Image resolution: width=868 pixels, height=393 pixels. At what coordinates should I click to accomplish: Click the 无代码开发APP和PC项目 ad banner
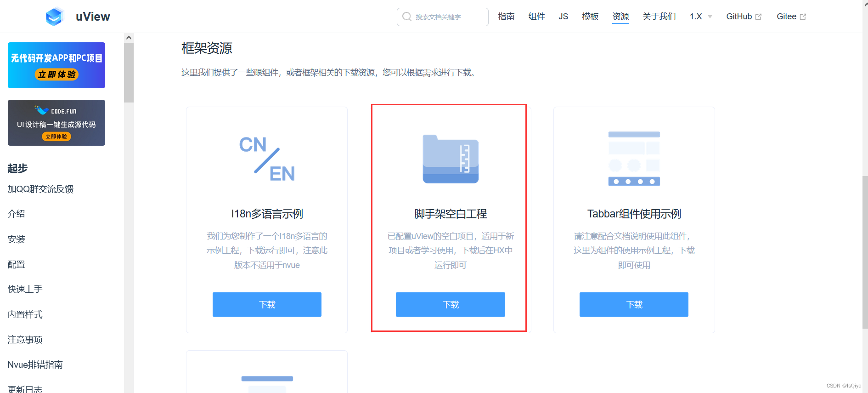coord(56,65)
